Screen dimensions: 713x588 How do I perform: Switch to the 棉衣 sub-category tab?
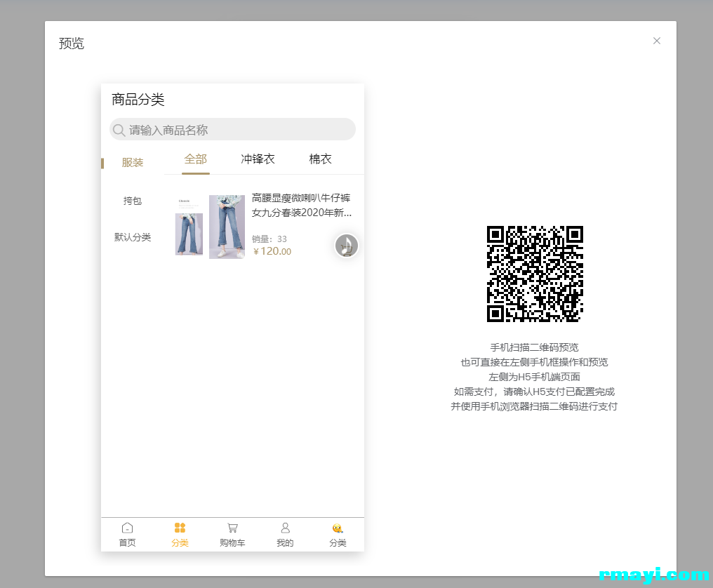[x=320, y=159]
